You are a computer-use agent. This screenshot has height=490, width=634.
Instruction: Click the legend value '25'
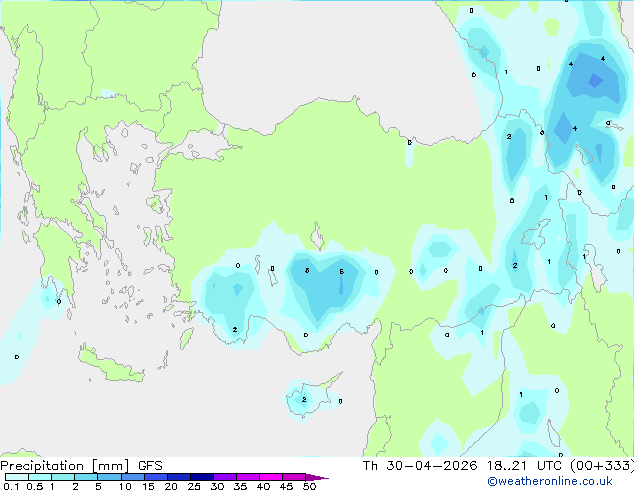[194, 486]
